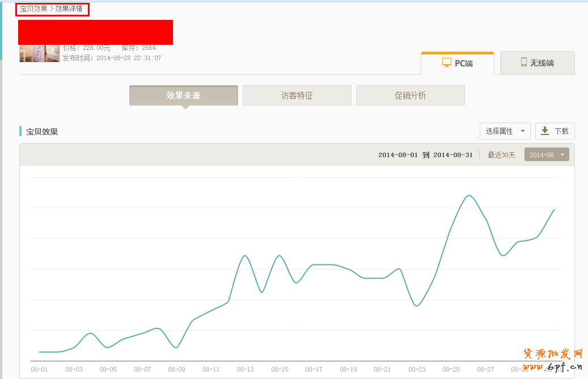Click the 08-01 x-axis date label
Image resolution: width=588 pixels, height=379 pixels.
coord(39,369)
